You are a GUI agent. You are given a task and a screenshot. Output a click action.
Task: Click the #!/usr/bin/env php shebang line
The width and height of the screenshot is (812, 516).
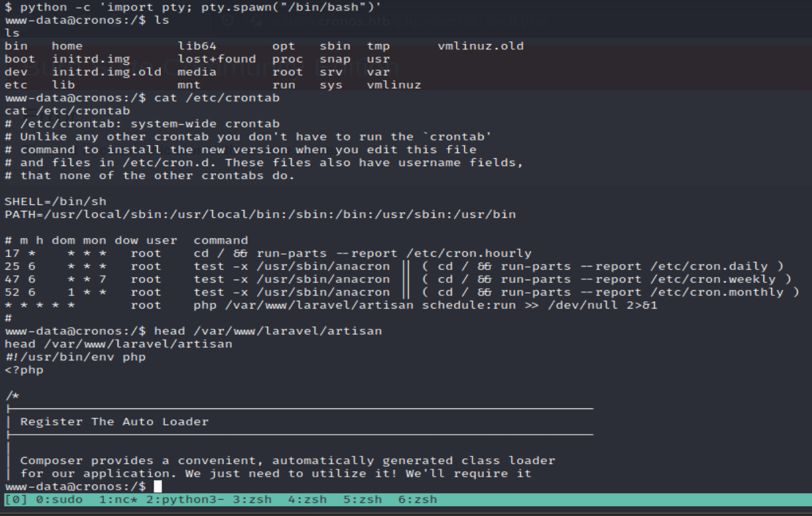(75, 357)
